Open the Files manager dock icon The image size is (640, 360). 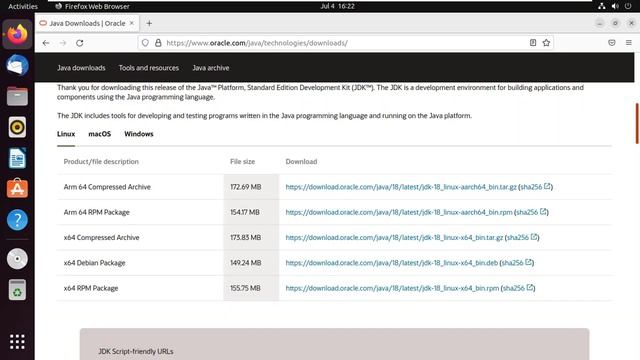pos(17,96)
